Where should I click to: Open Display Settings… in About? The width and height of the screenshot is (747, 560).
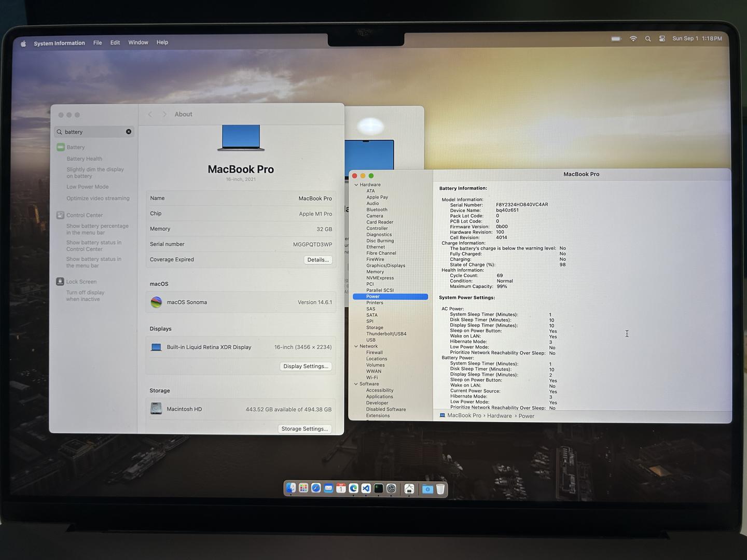click(306, 366)
